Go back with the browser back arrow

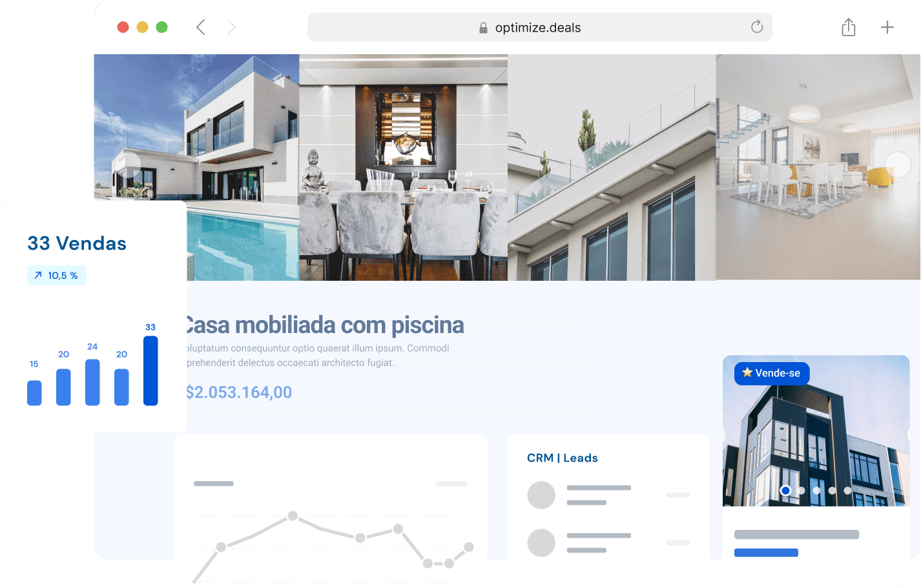[x=201, y=27]
